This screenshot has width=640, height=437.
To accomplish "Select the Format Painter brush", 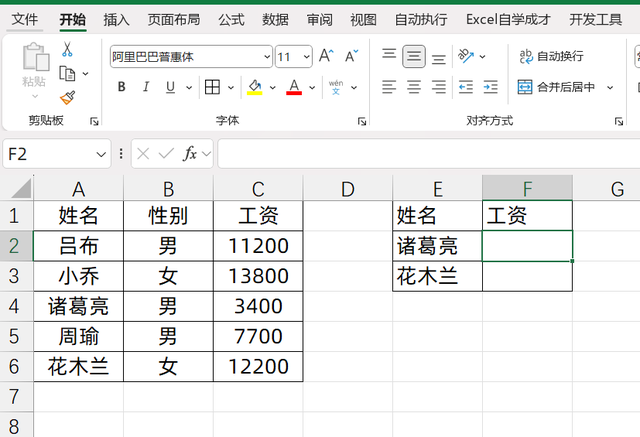I will pos(67,98).
